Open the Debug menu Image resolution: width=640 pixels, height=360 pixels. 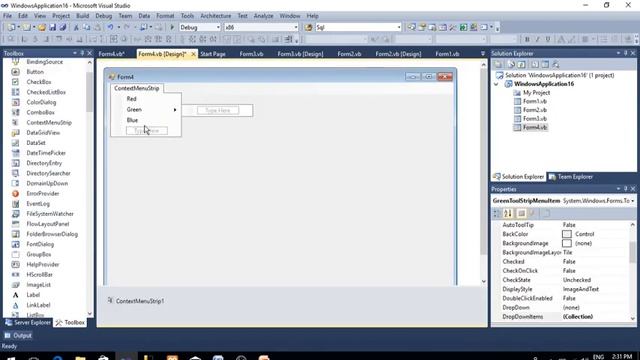click(104, 16)
